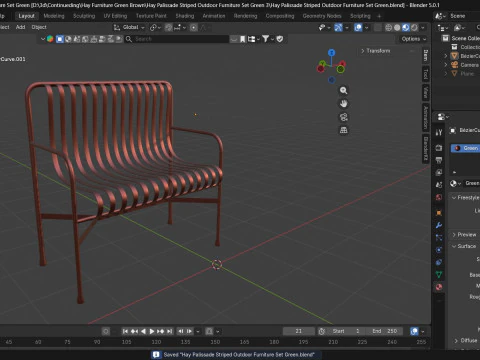Toggle camera view icon in viewport

(343, 117)
